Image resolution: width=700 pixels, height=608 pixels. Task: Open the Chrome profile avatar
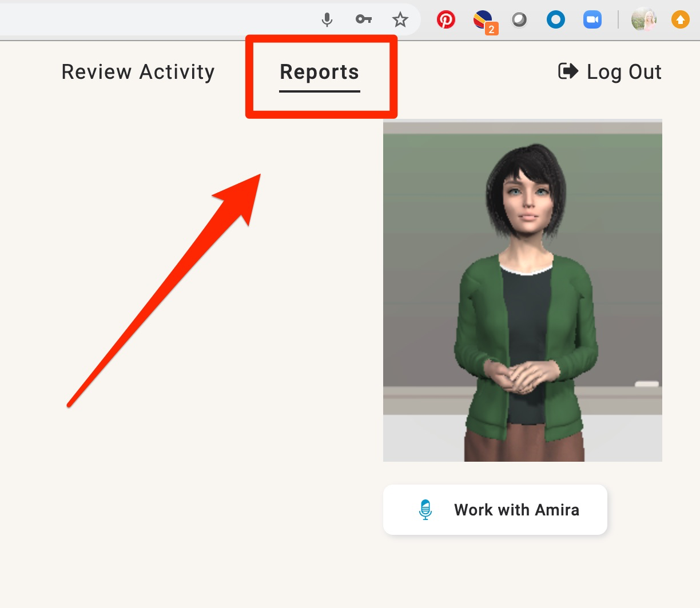pyautogui.click(x=644, y=20)
